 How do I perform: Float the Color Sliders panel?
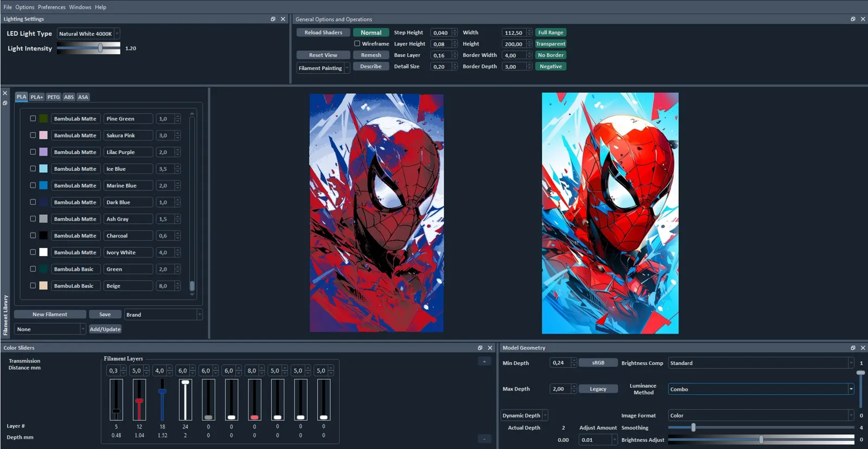pyautogui.click(x=480, y=348)
